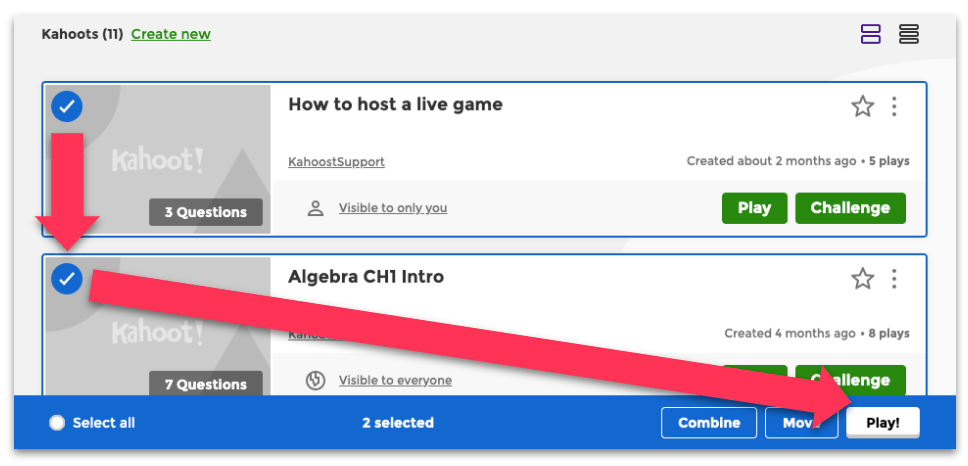Click Visible to only you visibility link
Image resolution: width=968 pixels, height=466 pixels.
(x=393, y=208)
